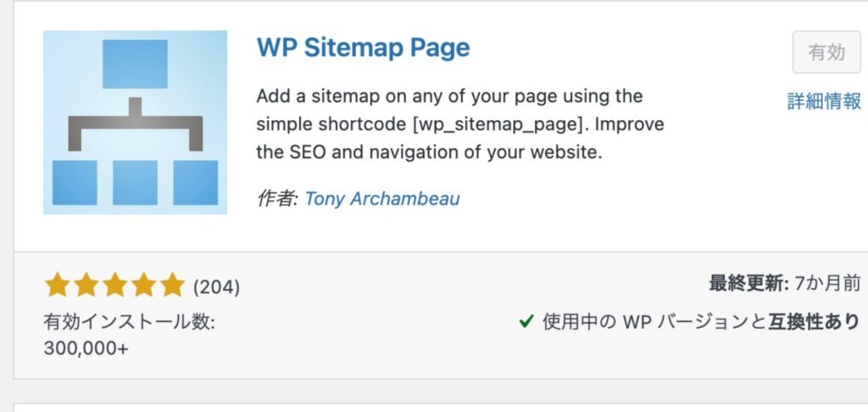This screenshot has width=868, height=412.
Task: Click the bottom-left box of sitemap icon
Action: click(75, 181)
